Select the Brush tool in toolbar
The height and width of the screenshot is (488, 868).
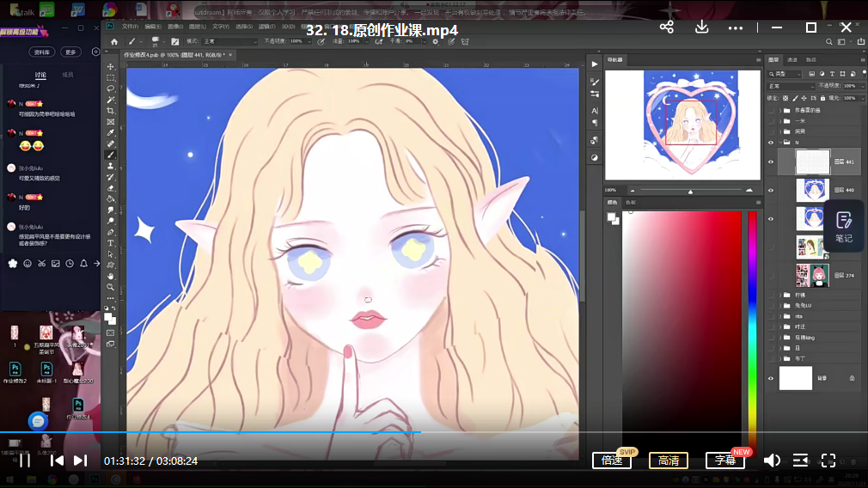coord(111,155)
